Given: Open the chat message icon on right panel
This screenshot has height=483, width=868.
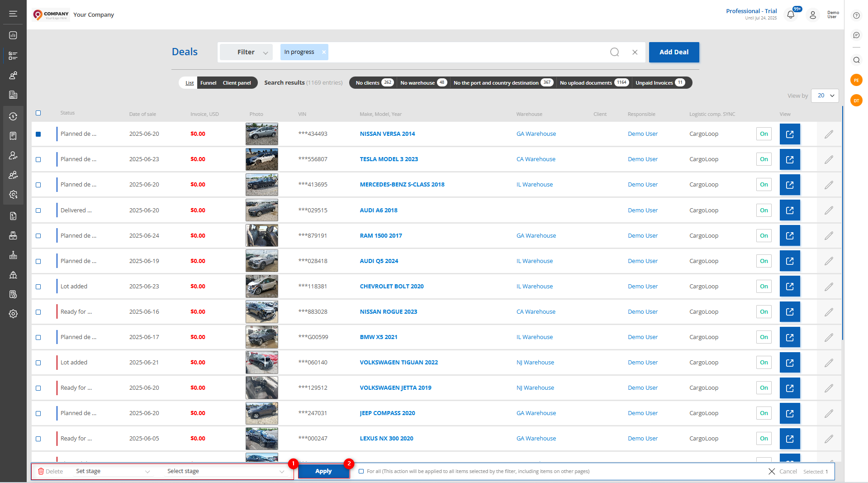Looking at the screenshot, I should pyautogui.click(x=856, y=35).
